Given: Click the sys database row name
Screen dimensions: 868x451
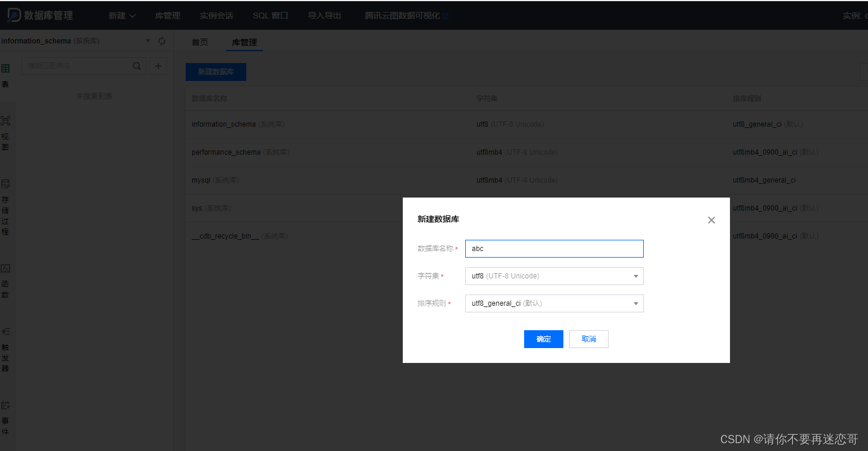Looking at the screenshot, I should 197,208.
